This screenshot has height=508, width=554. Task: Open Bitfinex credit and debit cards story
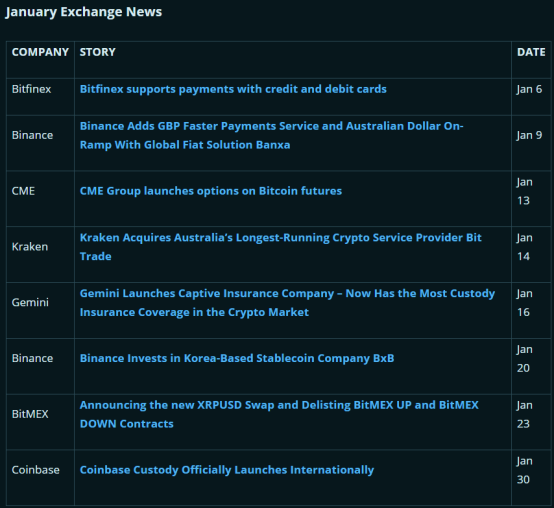pyautogui.click(x=233, y=89)
